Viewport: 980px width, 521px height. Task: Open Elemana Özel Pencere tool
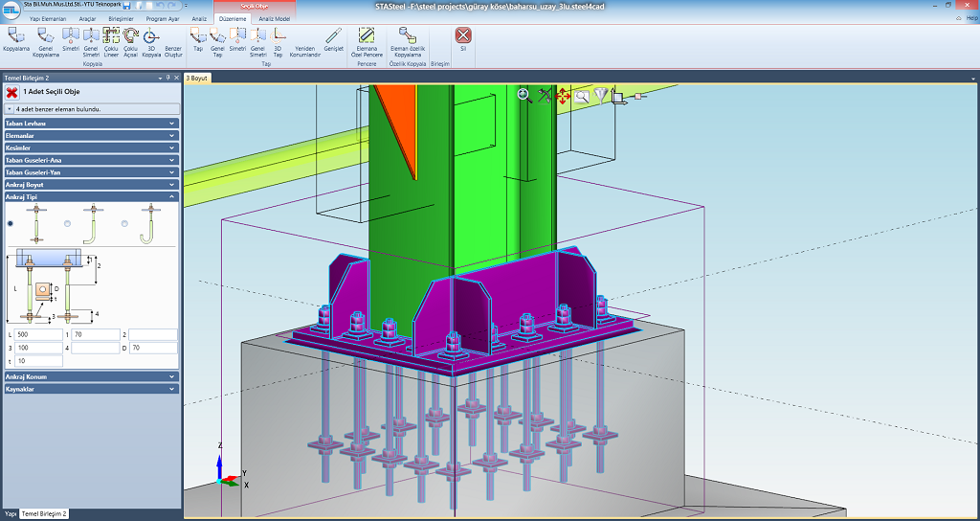368,36
